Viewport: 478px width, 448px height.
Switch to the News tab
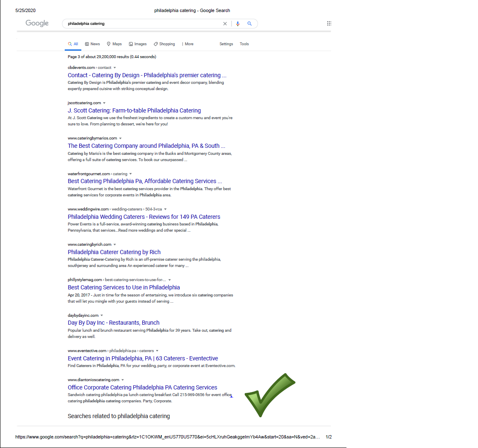click(x=93, y=44)
